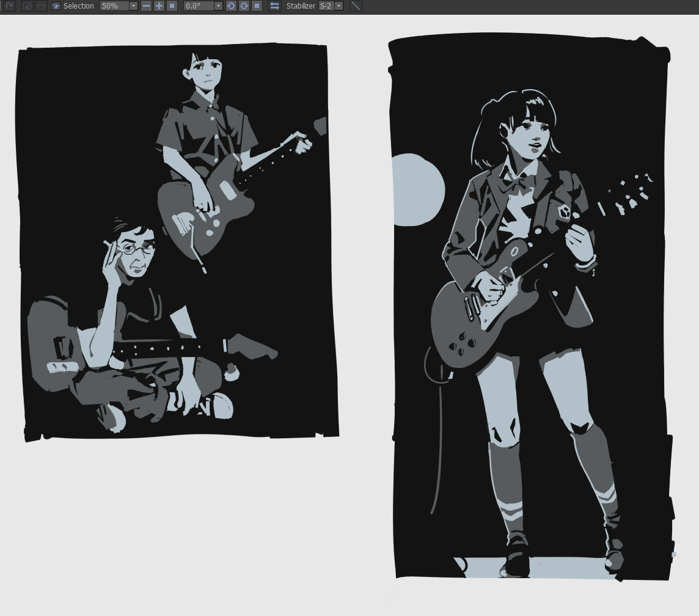Viewport: 699px width, 616px height.
Task: Click the invert selection icon
Action: coord(40,5)
